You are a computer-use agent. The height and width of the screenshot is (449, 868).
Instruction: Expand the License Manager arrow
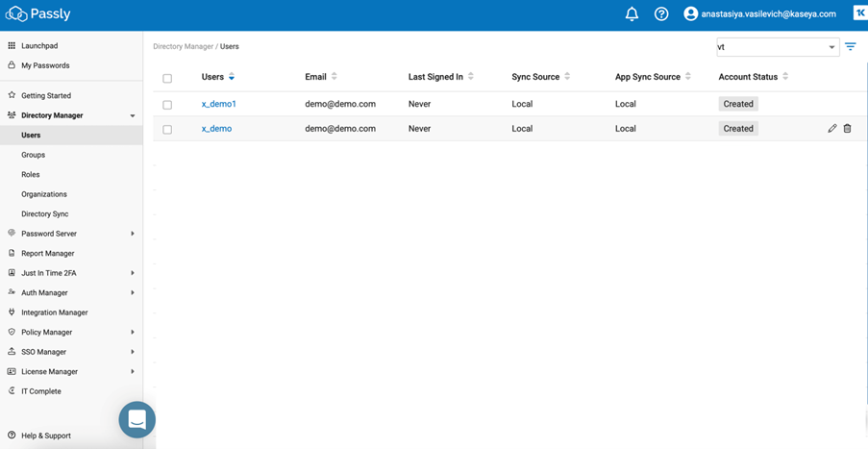pyautogui.click(x=133, y=371)
